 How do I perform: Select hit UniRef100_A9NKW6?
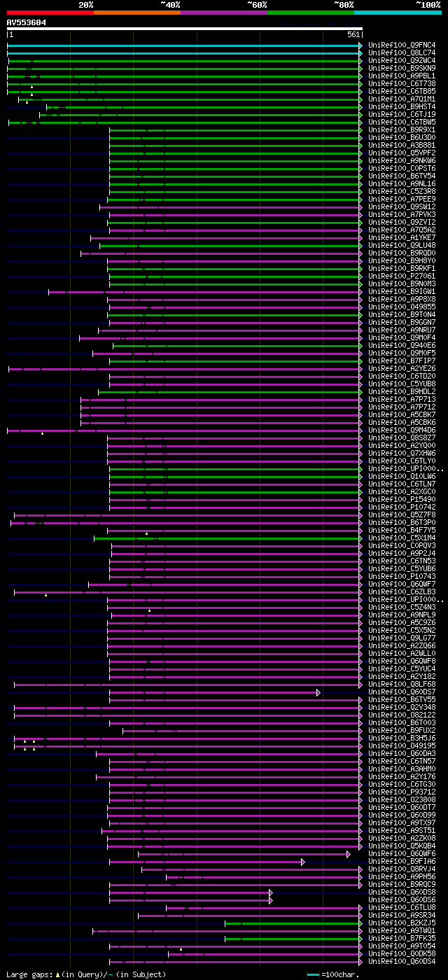pos(402,161)
